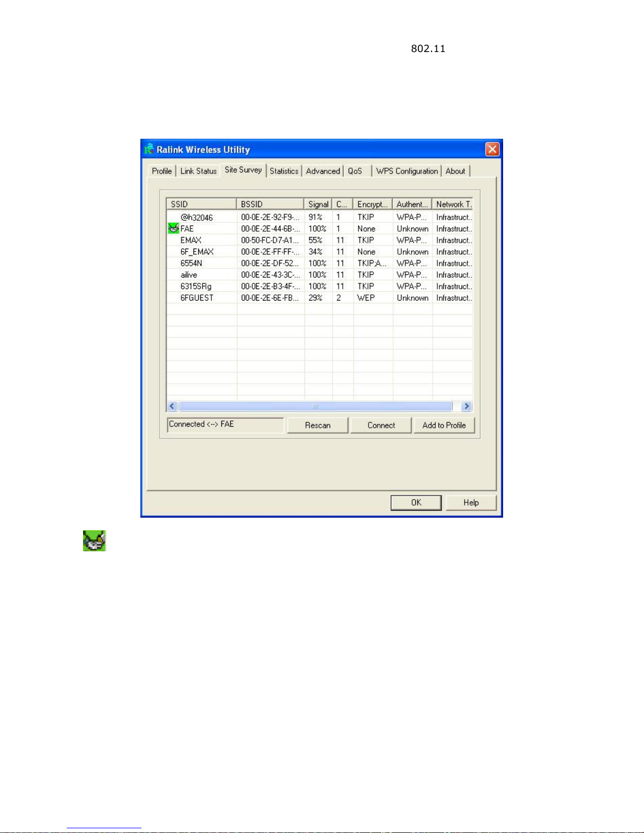644x833 pixels.
Task: Click the horizontal scrollbar thumb of the network list
Action: (x=315, y=406)
